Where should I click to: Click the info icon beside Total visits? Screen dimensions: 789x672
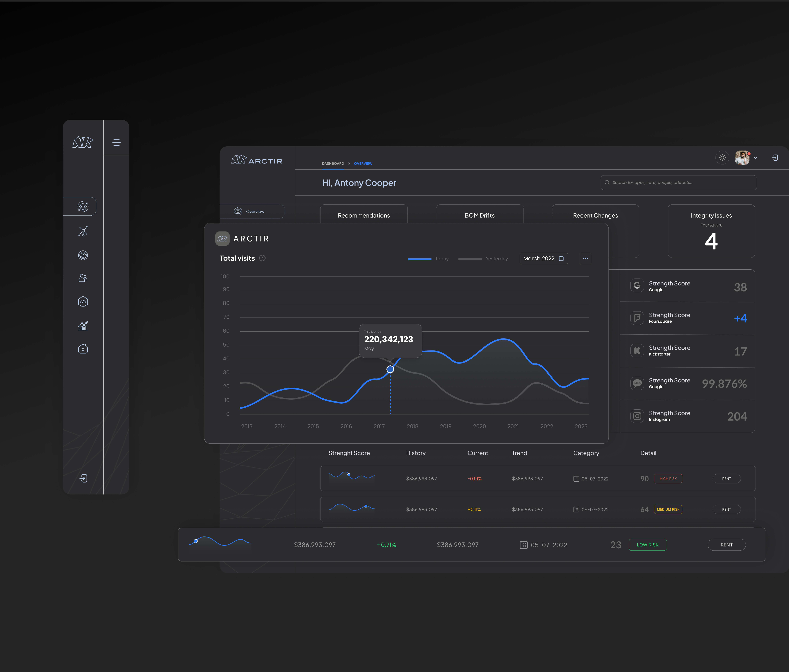(x=262, y=258)
